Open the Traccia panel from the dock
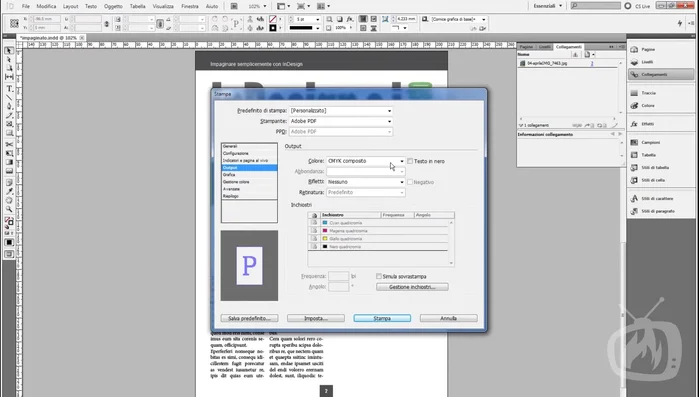This screenshot has height=397, width=699. click(660, 93)
